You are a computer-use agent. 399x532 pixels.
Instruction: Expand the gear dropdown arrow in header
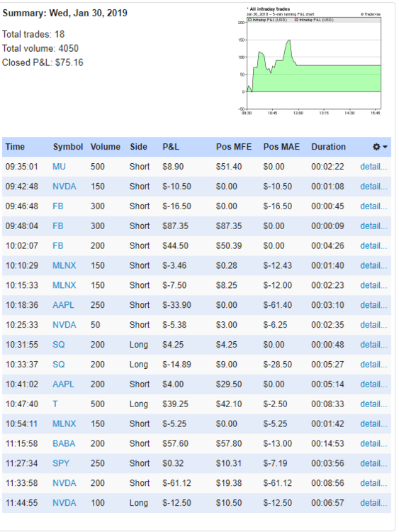(x=385, y=147)
